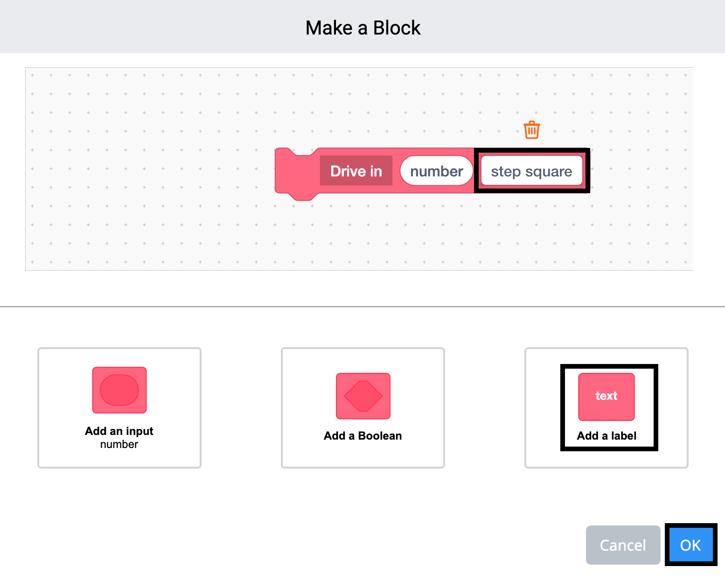Select the Drive in label on the block
The image size is (725, 588).
tap(356, 171)
